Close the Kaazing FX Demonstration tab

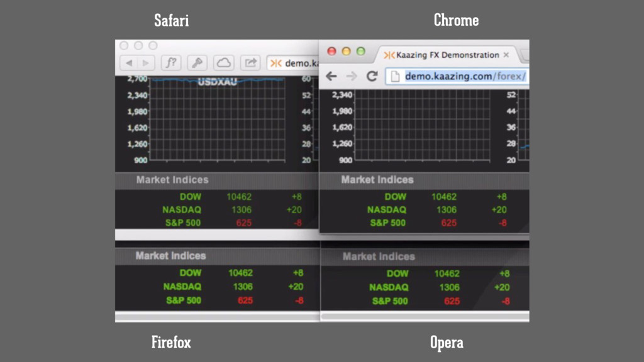point(506,55)
